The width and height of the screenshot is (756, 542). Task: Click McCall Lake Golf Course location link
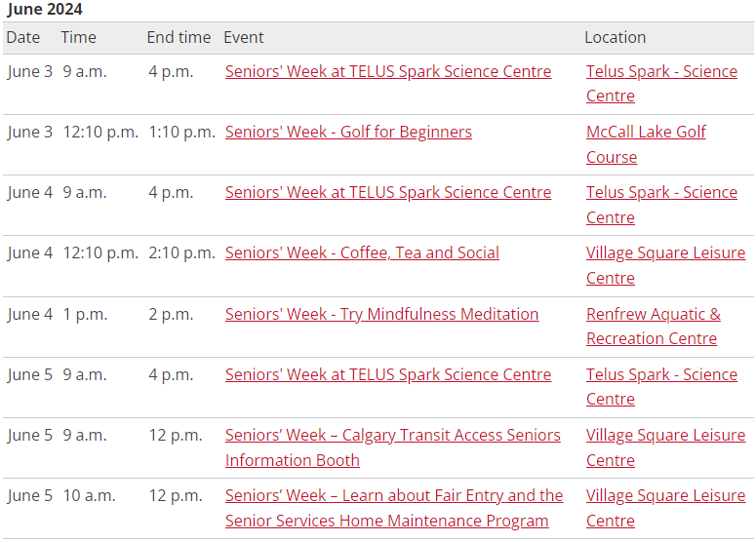coord(646,144)
